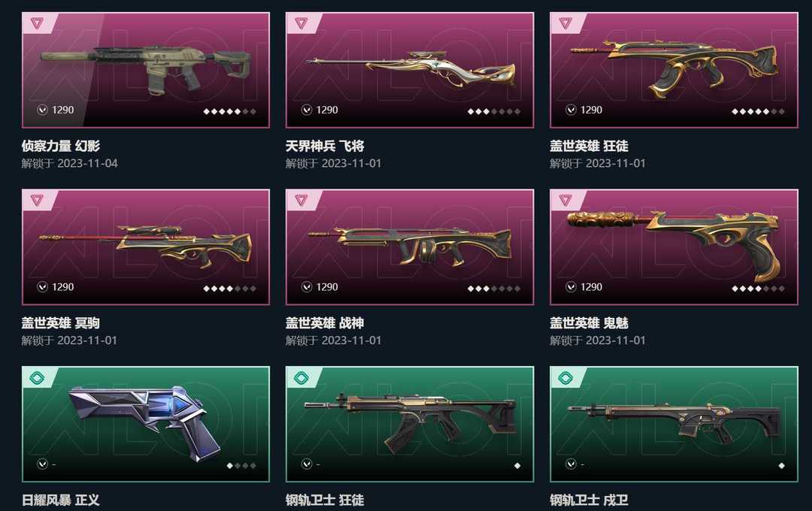
Task: Click VP currency icon on 盖世英雄 鬼魅 card
Action: [571, 287]
